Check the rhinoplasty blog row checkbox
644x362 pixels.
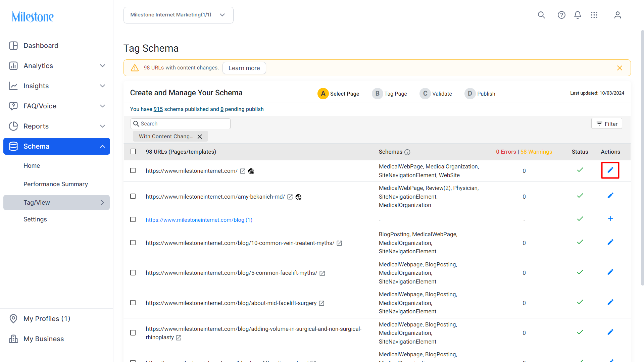coord(133,333)
